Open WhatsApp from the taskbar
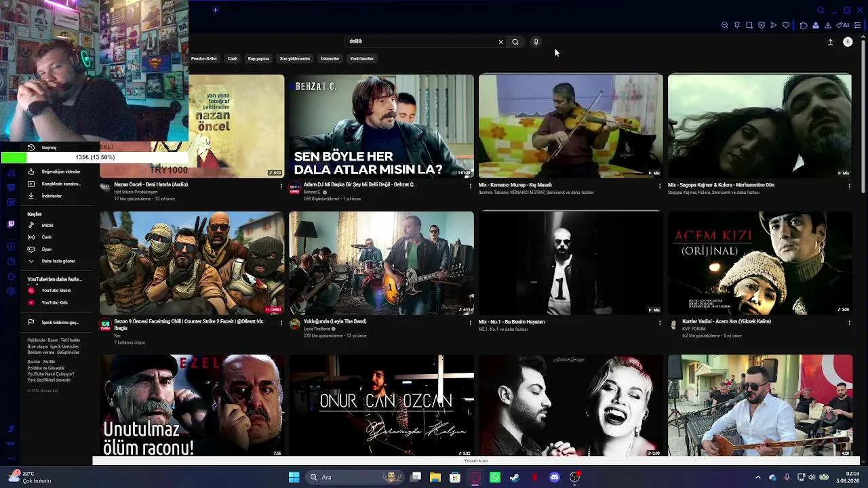The height and width of the screenshot is (488, 868). click(x=495, y=477)
